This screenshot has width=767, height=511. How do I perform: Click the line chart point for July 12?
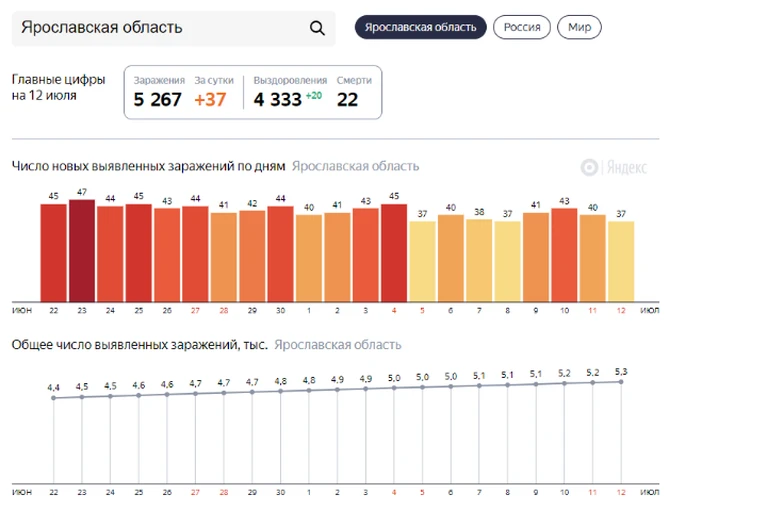coord(621,382)
